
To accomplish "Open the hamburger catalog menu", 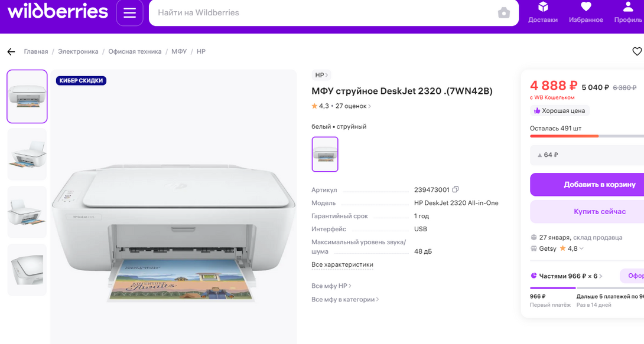I will point(129,13).
